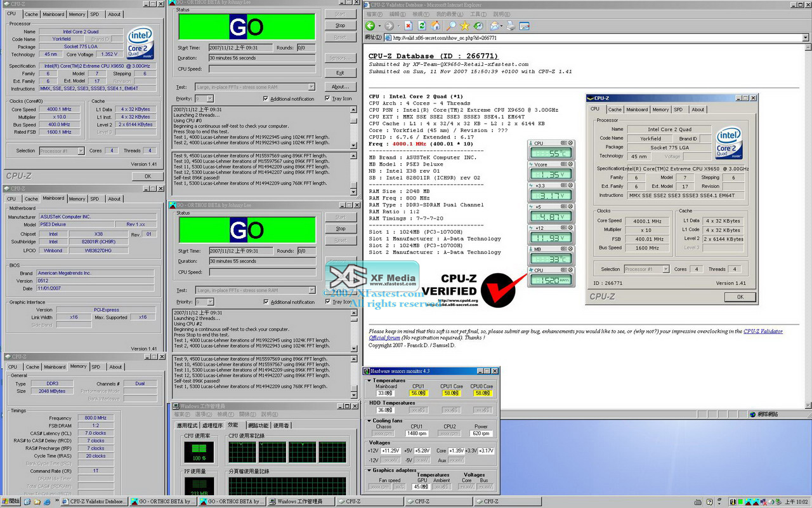Screen dimensions: 812x508
Task: Click the CPU1 56.0 temperature value field
Action: 418,393
